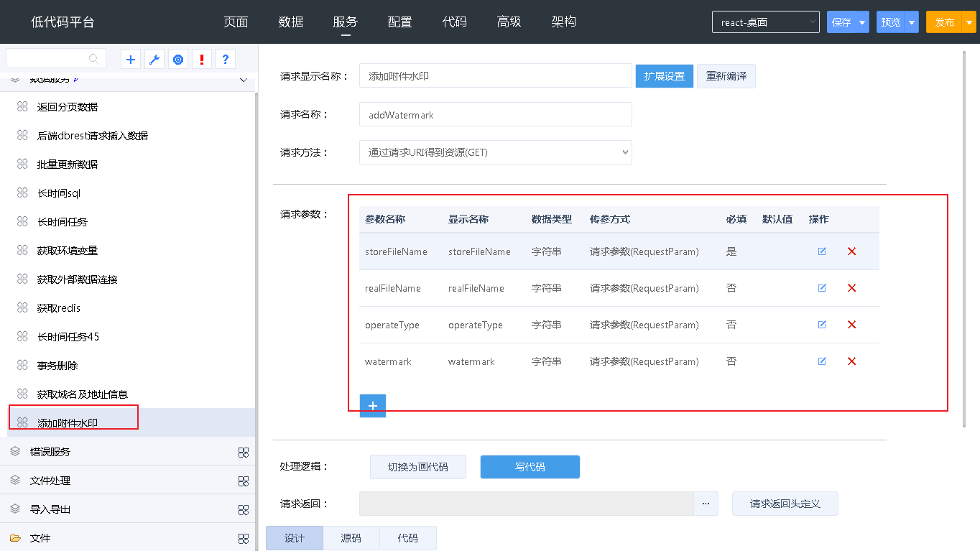Switch to the bottom 代码 tab
The width and height of the screenshot is (980, 551).
pos(407,538)
